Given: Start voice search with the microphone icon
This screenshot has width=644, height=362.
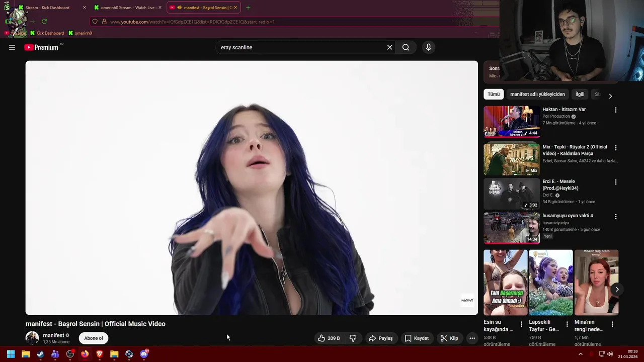Looking at the screenshot, I should point(429,47).
